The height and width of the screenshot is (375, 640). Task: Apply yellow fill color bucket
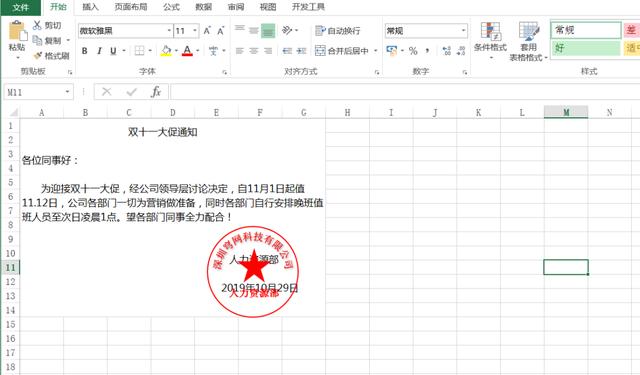[x=166, y=51]
